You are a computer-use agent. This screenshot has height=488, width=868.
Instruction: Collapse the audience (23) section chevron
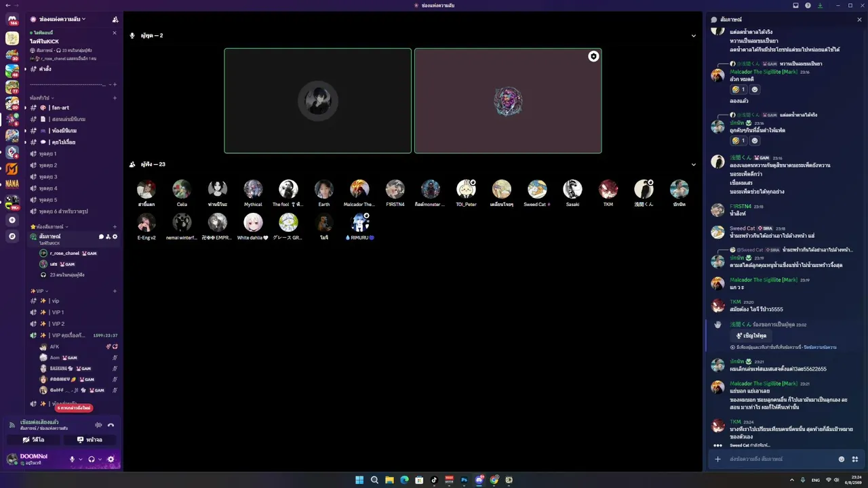[693, 164]
